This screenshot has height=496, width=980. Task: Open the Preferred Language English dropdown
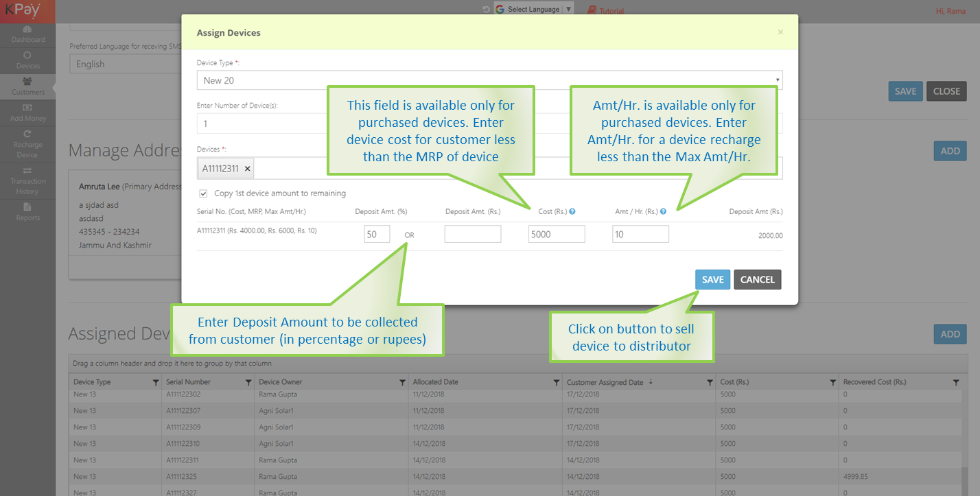click(x=124, y=64)
